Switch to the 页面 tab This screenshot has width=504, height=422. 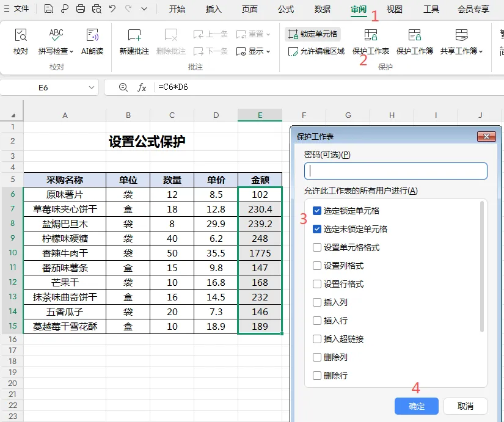pyautogui.click(x=250, y=9)
